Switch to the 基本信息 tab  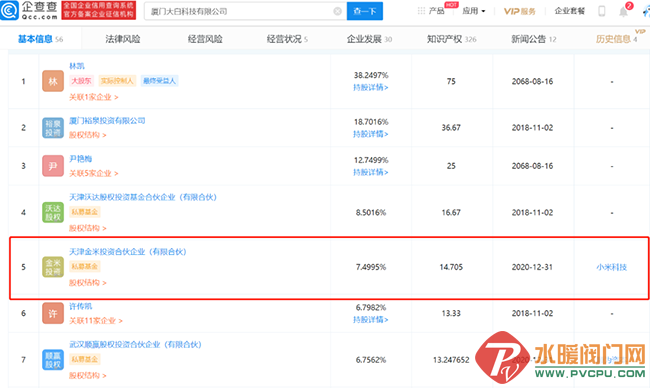point(40,39)
